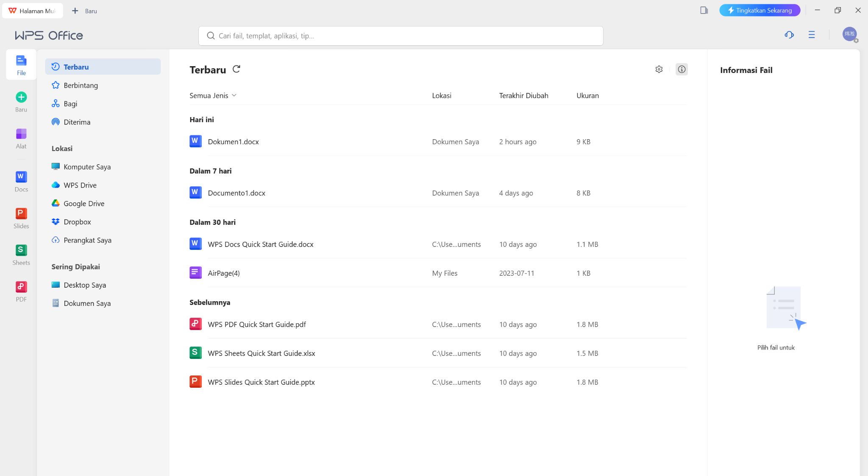Open Google Drive location
This screenshot has height=476, width=868.
(x=103, y=203)
